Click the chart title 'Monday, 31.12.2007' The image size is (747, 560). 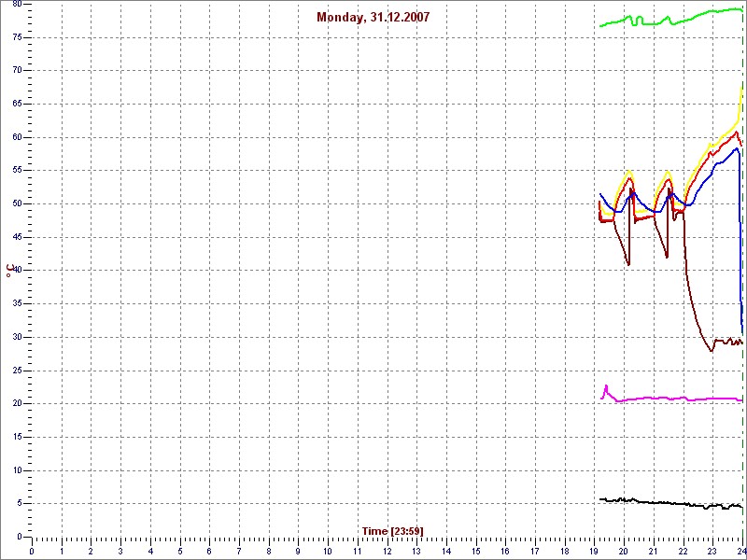click(x=373, y=18)
